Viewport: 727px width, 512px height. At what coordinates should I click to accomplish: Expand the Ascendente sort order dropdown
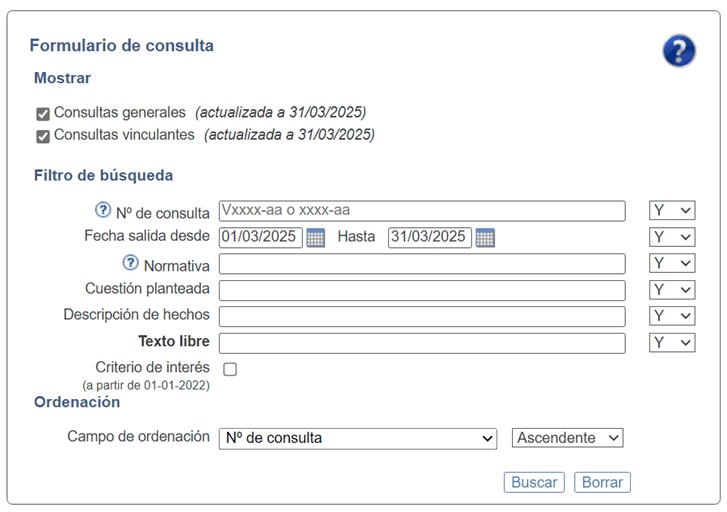(x=567, y=438)
